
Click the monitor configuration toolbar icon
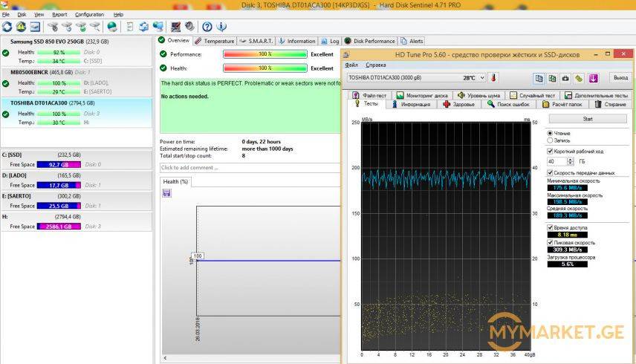point(175,27)
